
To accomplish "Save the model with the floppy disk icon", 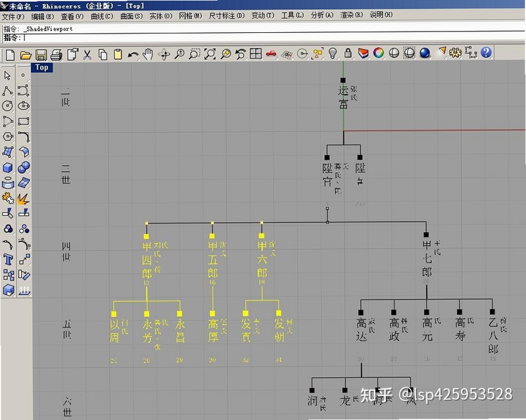I will coord(41,55).
